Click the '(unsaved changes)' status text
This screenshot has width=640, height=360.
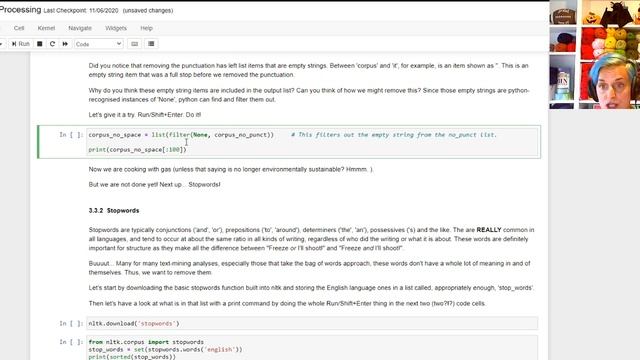(148, 11)
